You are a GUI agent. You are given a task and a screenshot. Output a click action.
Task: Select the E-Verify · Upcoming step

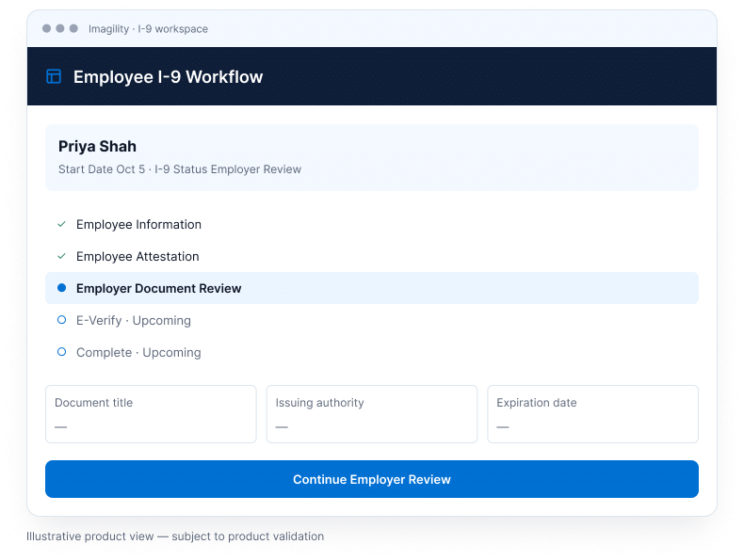click(371, 321)
